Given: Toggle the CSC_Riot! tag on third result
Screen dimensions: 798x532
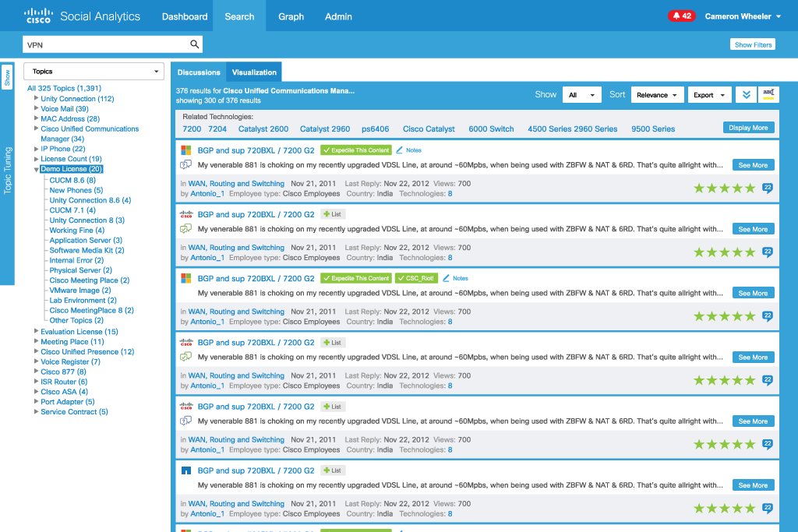Looking at the screenshot, I should (x=415, y=278).
